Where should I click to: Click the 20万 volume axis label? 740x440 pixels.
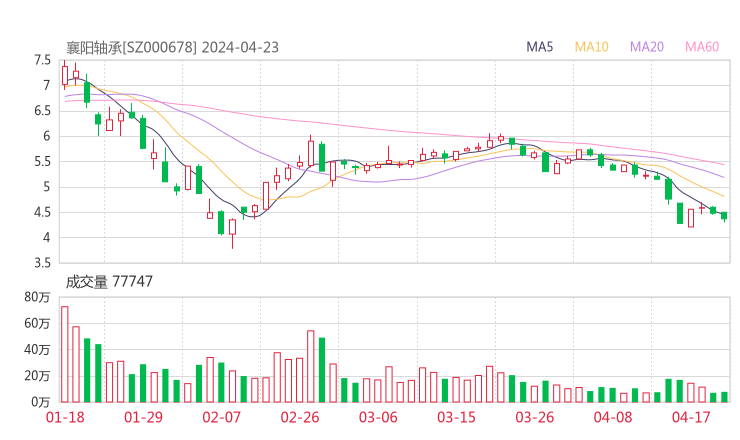click(37, 376)
